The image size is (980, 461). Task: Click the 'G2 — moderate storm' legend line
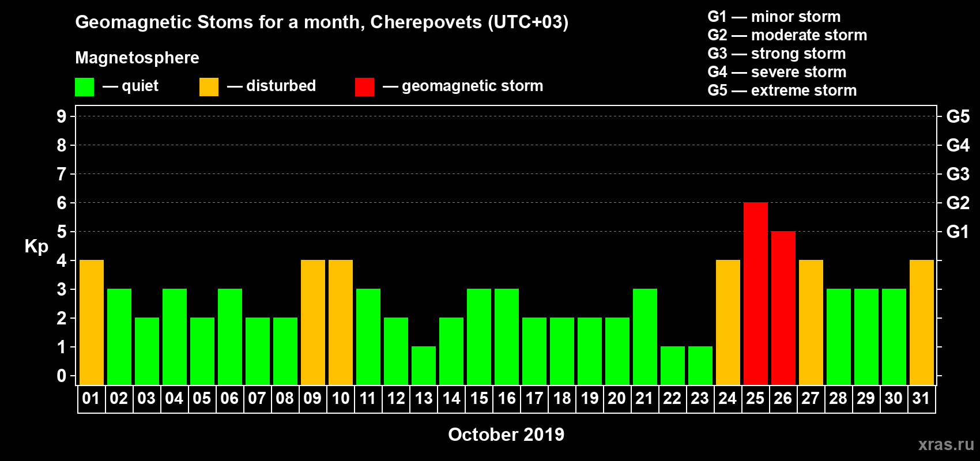pos(787,35)
